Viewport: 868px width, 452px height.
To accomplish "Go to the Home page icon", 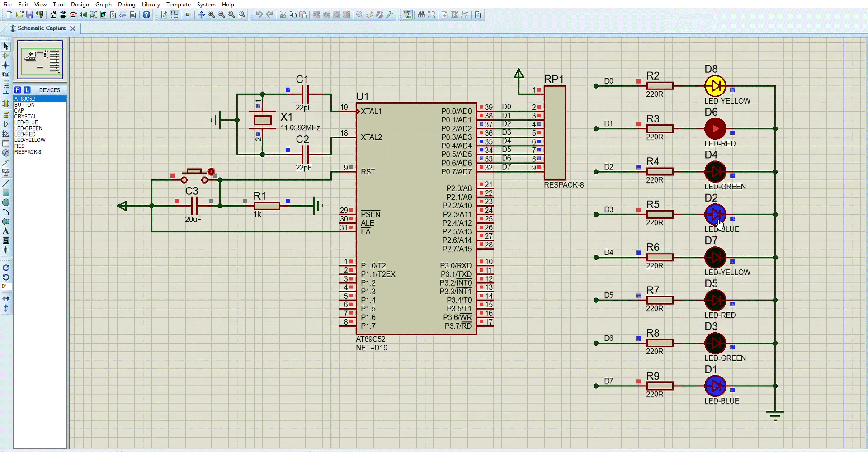I will click(53, 15).
